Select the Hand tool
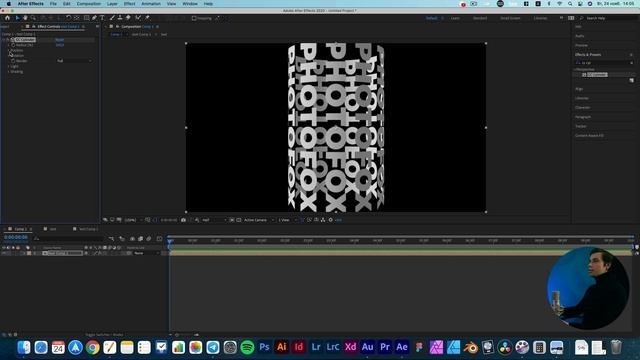This screenshot has width=640, height=360. click(x=25, y=18)
